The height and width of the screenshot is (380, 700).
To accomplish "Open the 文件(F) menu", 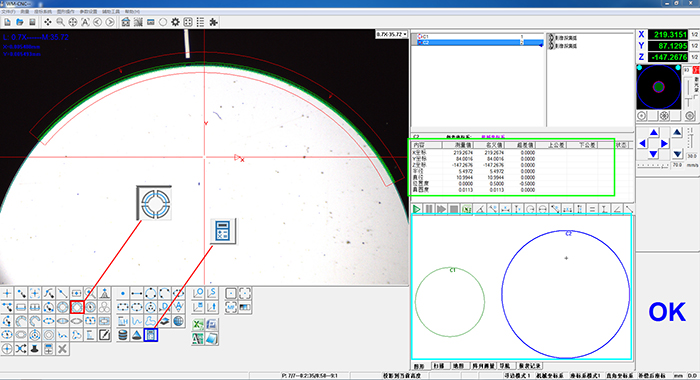I will [8, 12].
